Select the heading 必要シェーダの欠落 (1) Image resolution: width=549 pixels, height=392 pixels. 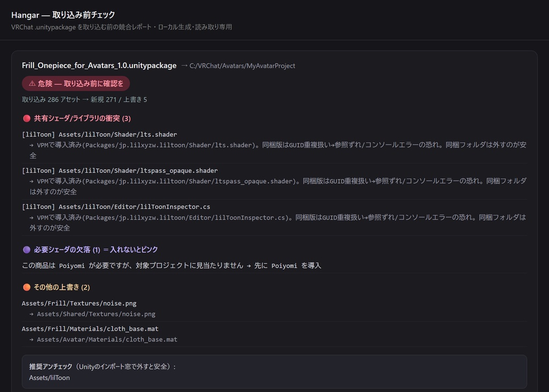[67, 249]
